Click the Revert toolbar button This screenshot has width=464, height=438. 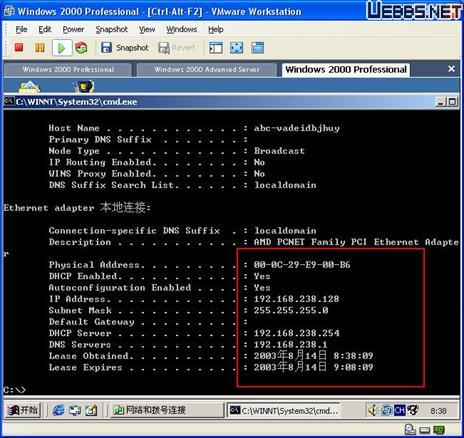pyautogui.click(x=177, y=48)
